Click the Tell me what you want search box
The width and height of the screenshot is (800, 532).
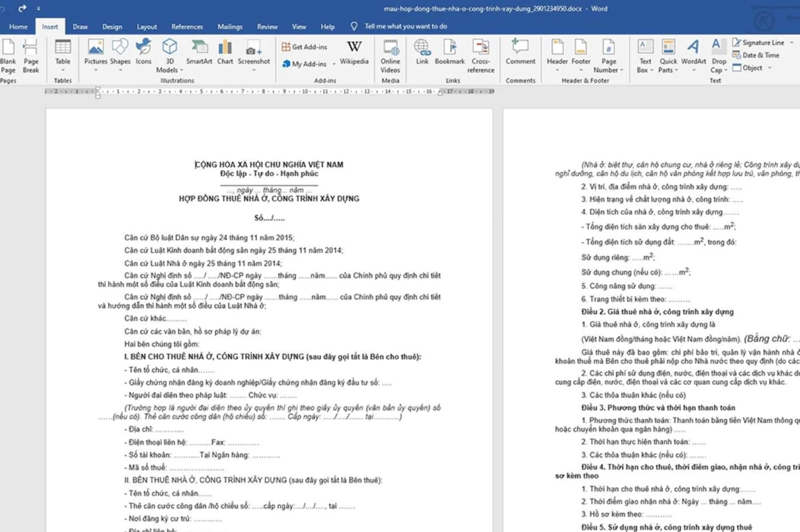[x=399, y=26]
